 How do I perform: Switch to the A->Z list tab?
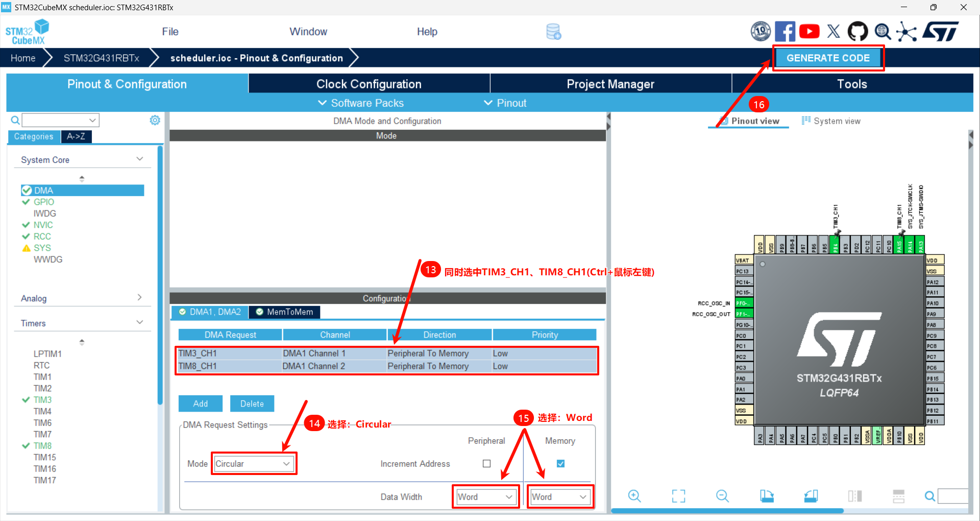76,136
